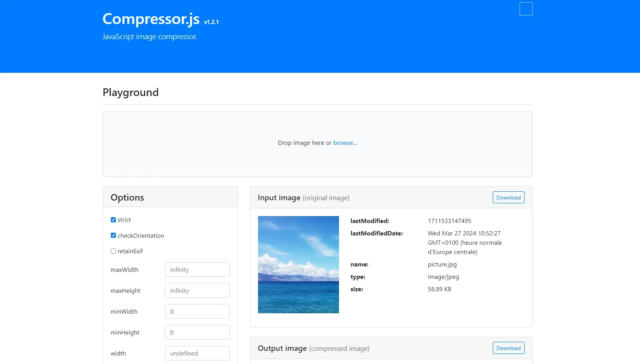Select the minHeight input field
Screen dimensions: 640x364
tap(197, 332)
